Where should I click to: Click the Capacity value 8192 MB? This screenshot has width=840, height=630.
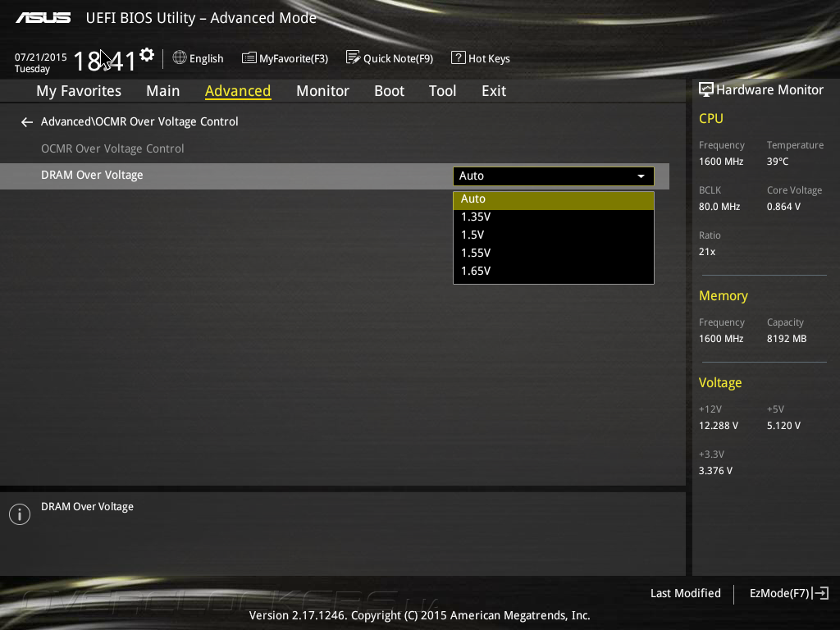(787, 339)
